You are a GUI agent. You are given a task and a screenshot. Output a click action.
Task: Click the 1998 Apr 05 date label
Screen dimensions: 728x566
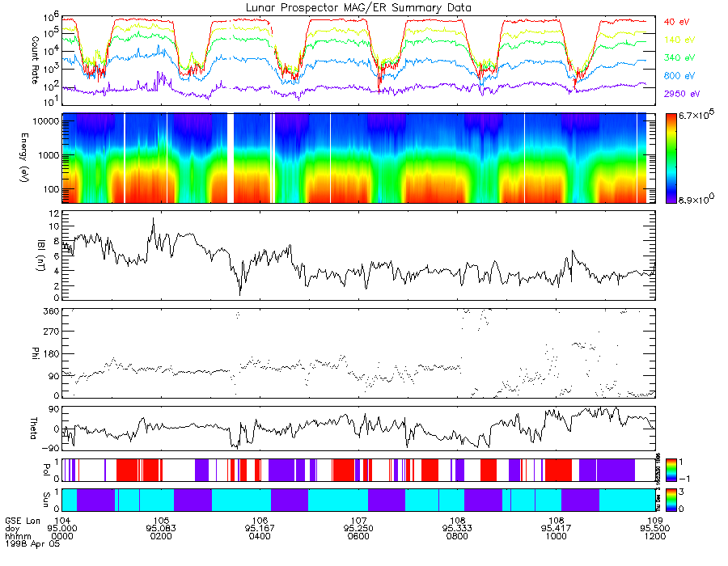(32, 544)
